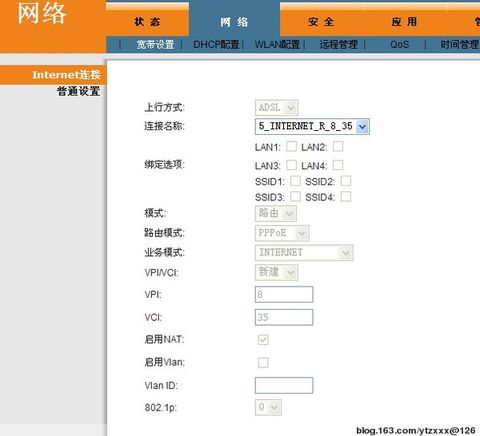The height and width of the screenshot is (436, 480).
Task: Check the LAN1 binding checkbox
Action: tap(291, 146)
